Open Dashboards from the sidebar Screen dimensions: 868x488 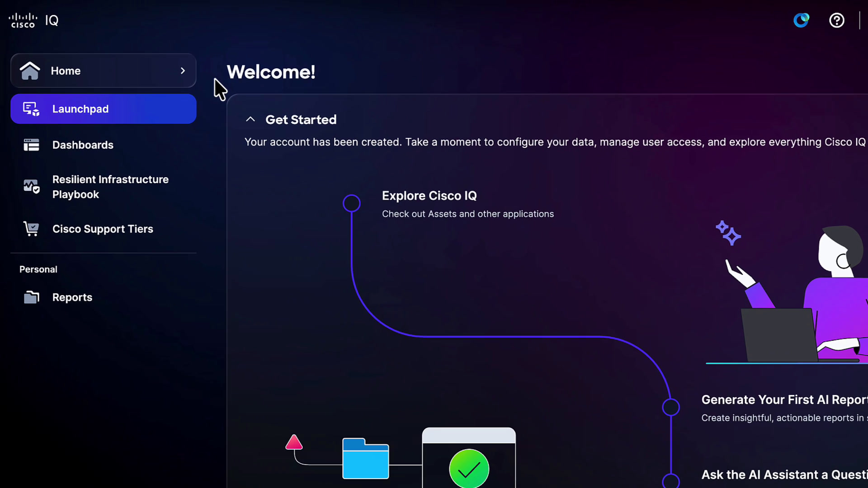pos(83,145)
